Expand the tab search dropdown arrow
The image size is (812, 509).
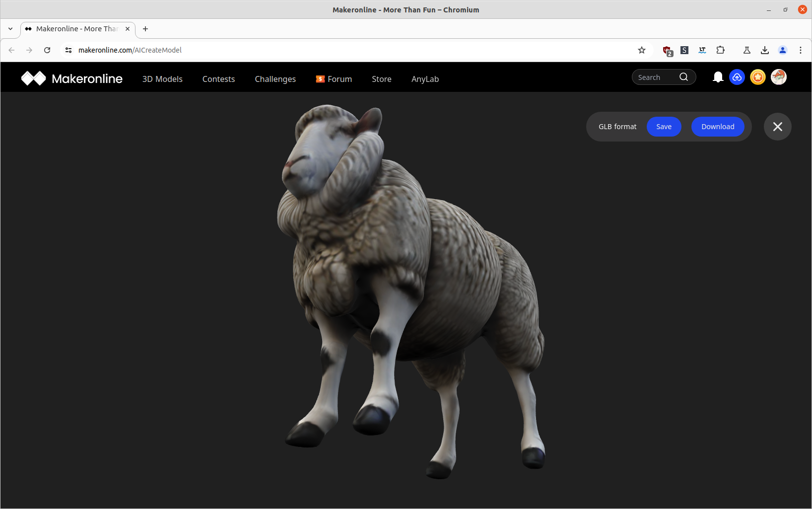point(10,29)
